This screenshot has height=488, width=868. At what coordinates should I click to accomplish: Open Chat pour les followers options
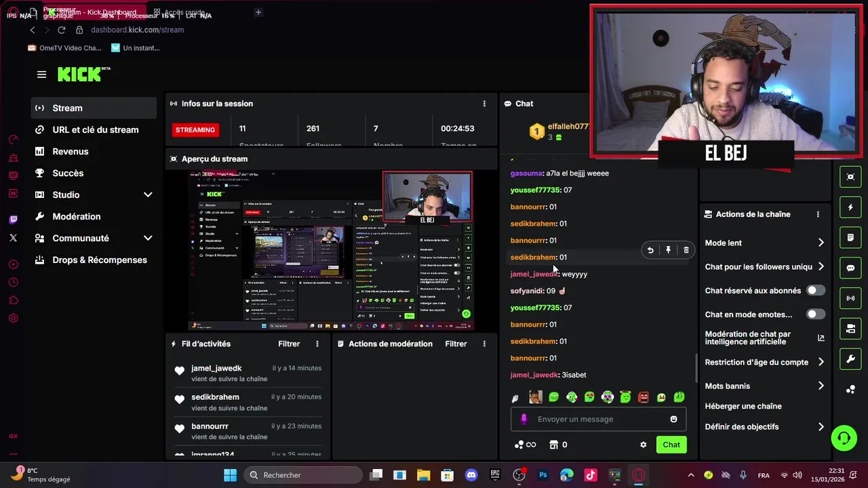(765, 266)
